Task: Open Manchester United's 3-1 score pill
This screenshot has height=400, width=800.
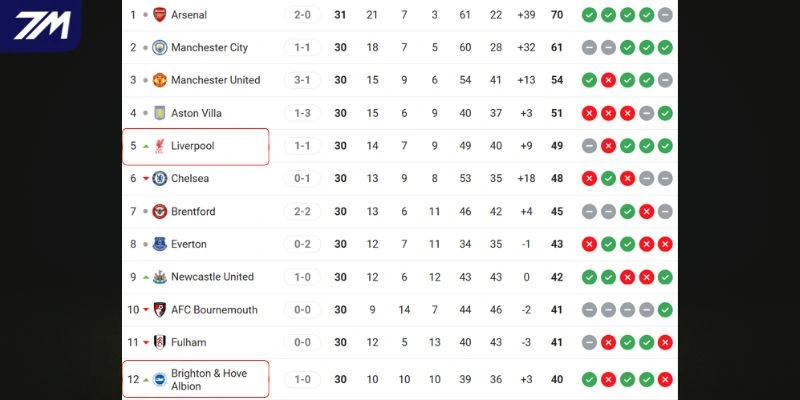Action: tap(302, 81)
